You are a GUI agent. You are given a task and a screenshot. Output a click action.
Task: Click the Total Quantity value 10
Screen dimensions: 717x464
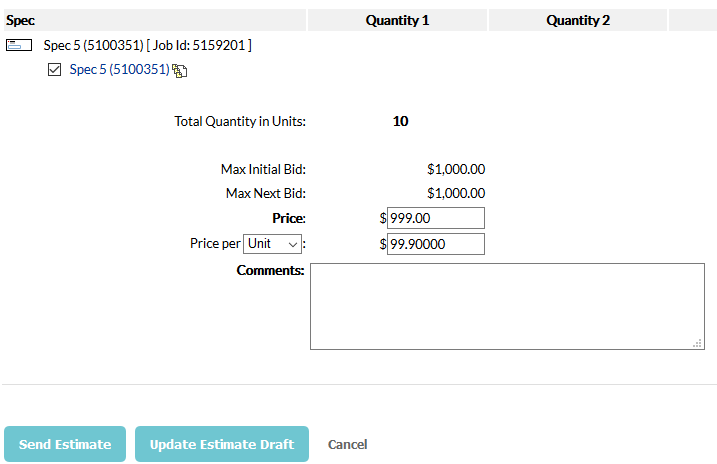click(401, 121)
